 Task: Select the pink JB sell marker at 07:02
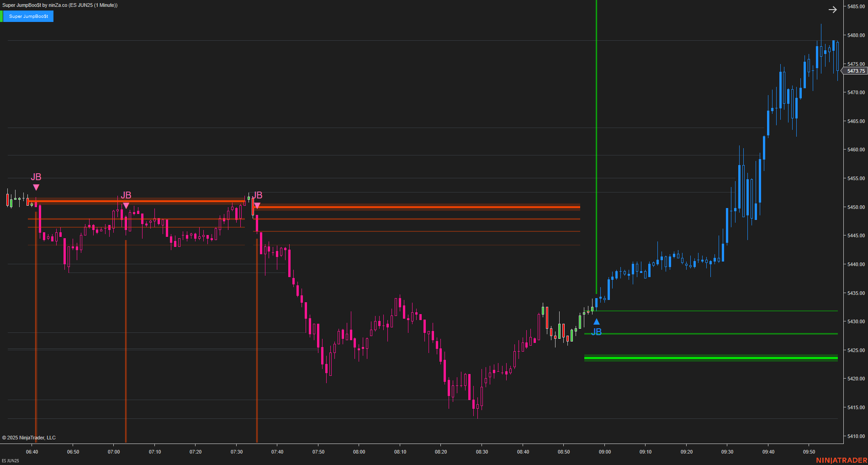click(127, 205)
